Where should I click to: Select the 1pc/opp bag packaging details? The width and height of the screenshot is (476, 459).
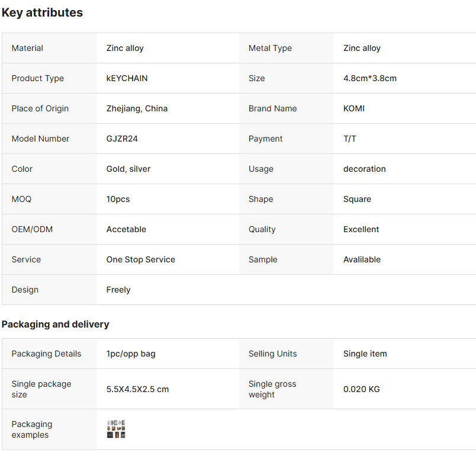pos(131,354)
